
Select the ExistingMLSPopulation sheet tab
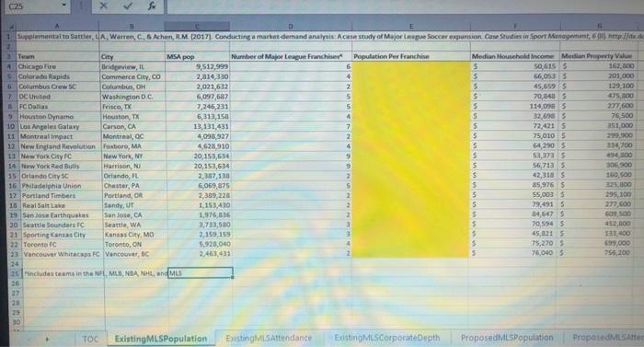(x=161, y=339)
